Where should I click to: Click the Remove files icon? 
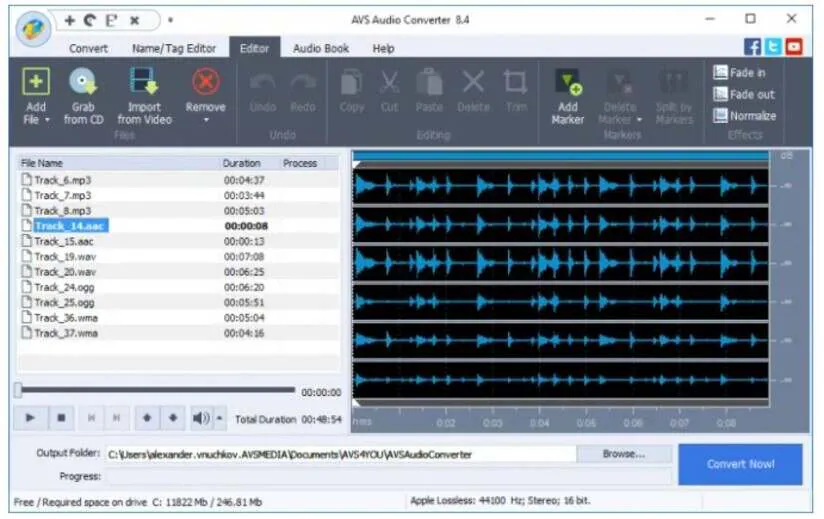tap(205, 81)
